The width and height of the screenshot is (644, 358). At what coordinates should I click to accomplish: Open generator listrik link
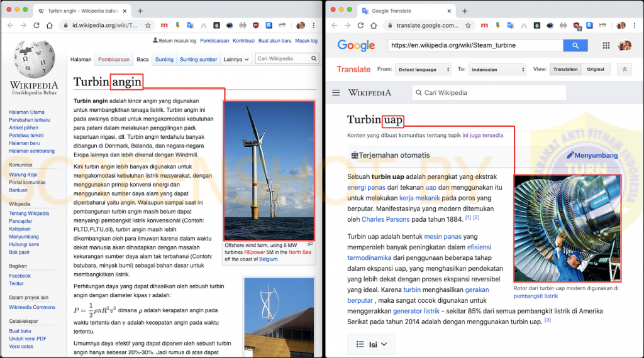click(x=416, y=312)
